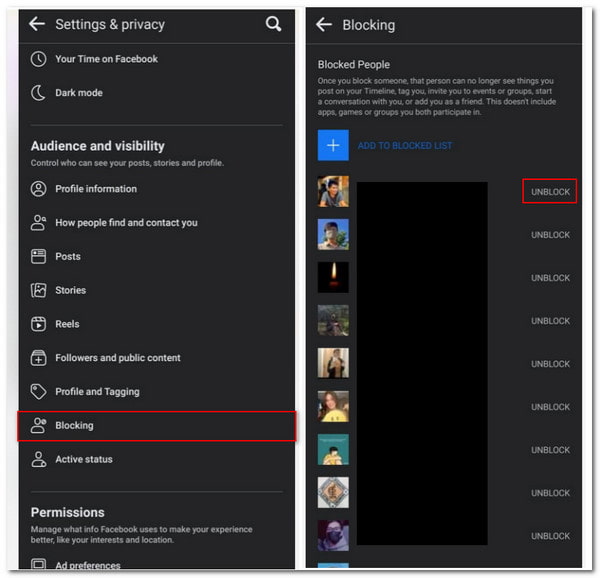Image resolution: width=600 pixels, height=578 pixels.
Task: Open the teal cartoon profile photo
Action: coord(333,449)
